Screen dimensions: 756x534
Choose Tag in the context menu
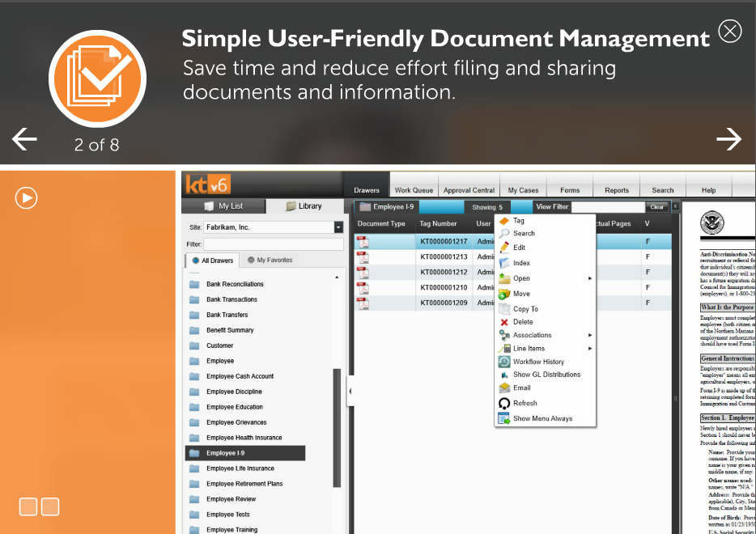(x=545, y=221)
